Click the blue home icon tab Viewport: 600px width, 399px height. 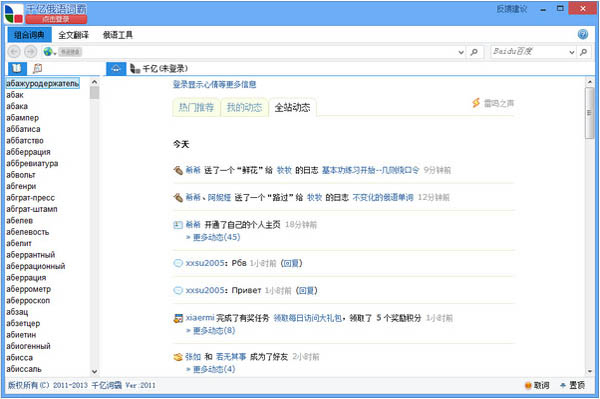(116, 69)
